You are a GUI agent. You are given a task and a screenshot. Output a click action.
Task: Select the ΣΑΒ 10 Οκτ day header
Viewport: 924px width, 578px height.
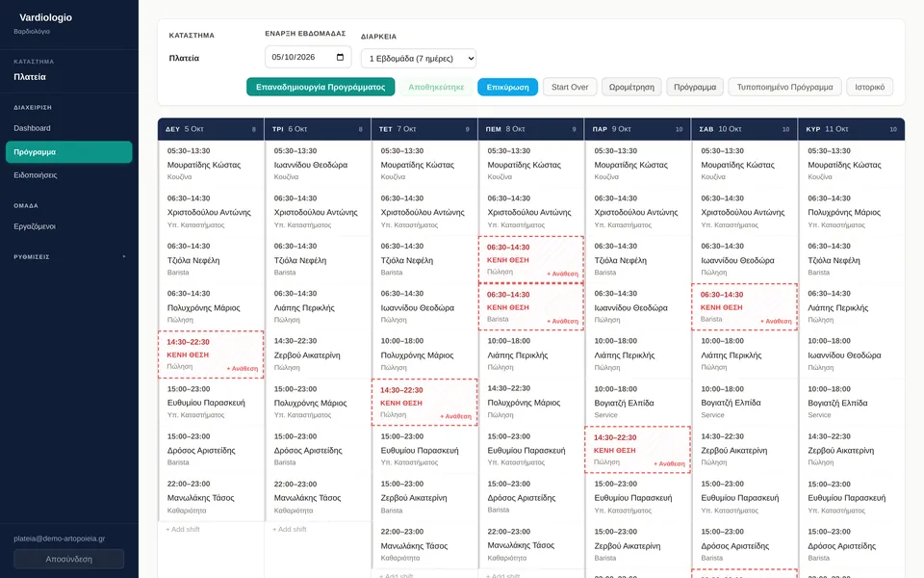745,129
